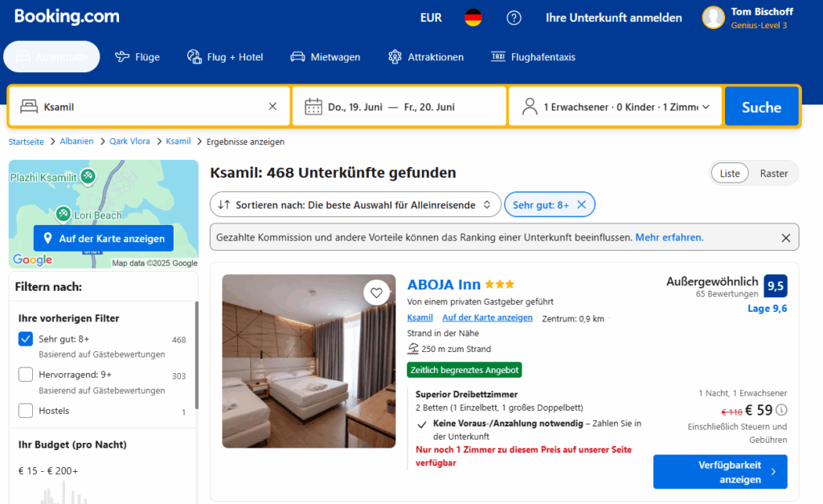
Task: Click Plazhi Ksamilit map marker
Action: [x=88, y=177]
